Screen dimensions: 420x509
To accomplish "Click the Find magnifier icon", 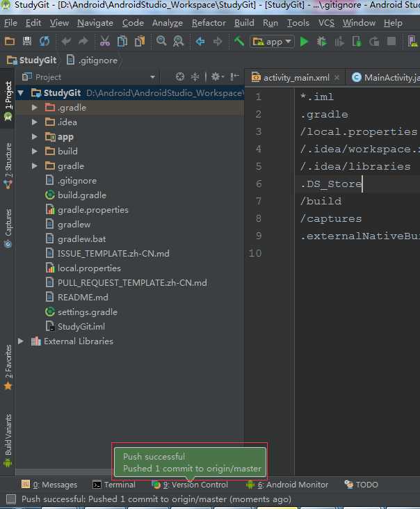I will 161,41.
